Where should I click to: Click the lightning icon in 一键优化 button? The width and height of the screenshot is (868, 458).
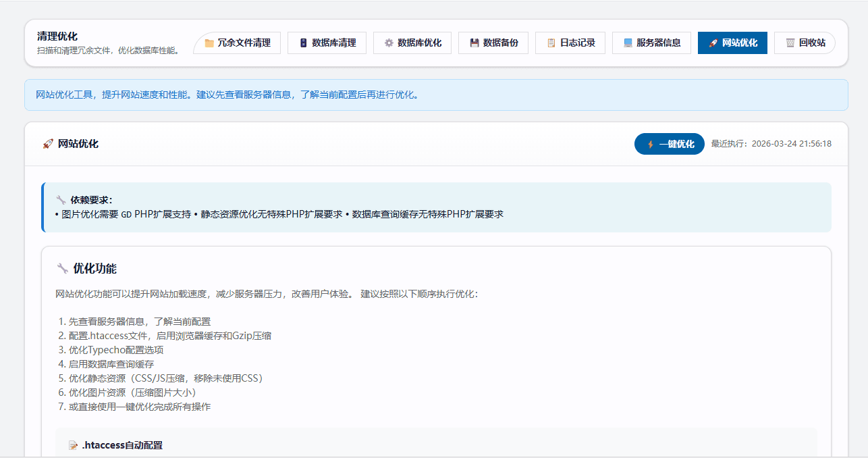[651, 144]
